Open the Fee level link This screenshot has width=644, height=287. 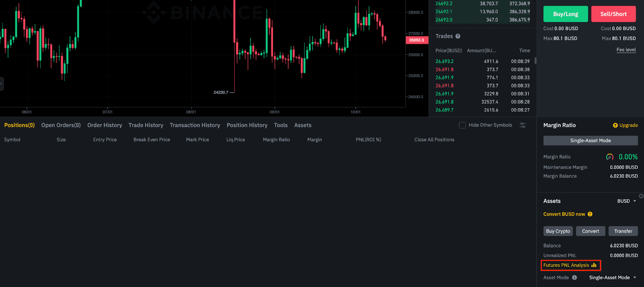pos(626,50)
